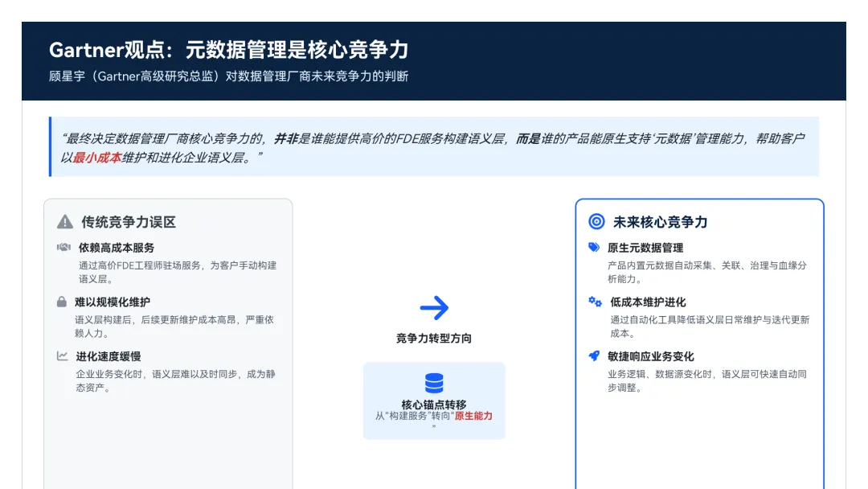This screenshot has height=489, width=868.
Task: Click the blue arrow above 竞争力转型方向
Action: tap(434, 308)
